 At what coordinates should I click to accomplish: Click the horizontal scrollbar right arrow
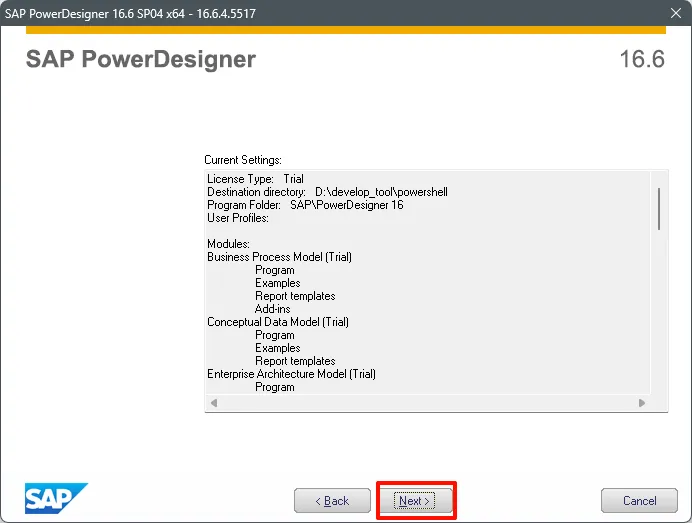(642, 403)
